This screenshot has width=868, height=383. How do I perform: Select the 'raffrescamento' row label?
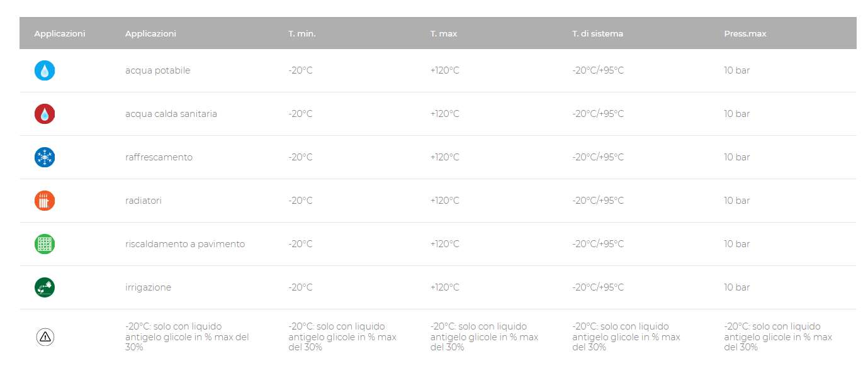pos(159,157)
